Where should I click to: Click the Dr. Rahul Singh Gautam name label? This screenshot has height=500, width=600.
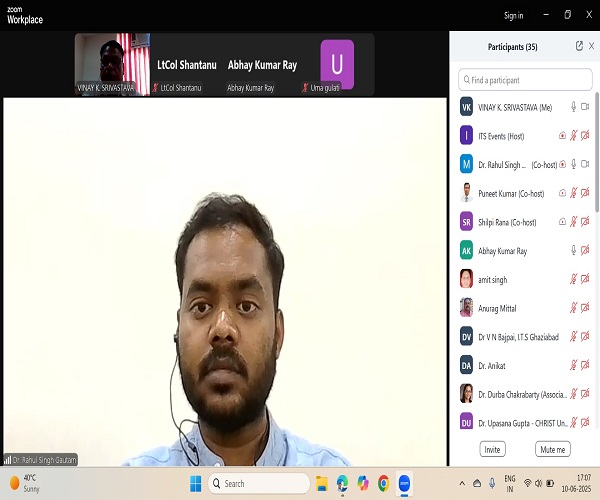click(41, 459)
